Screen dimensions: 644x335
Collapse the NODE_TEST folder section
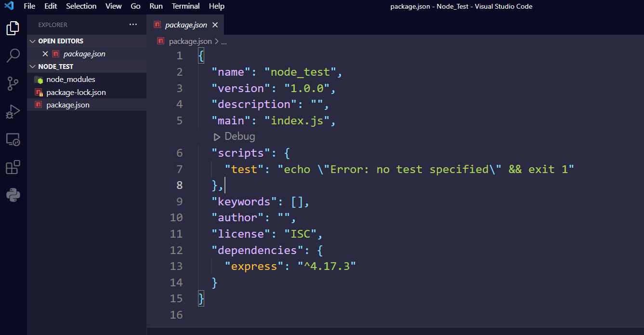[x=33, y=66]
